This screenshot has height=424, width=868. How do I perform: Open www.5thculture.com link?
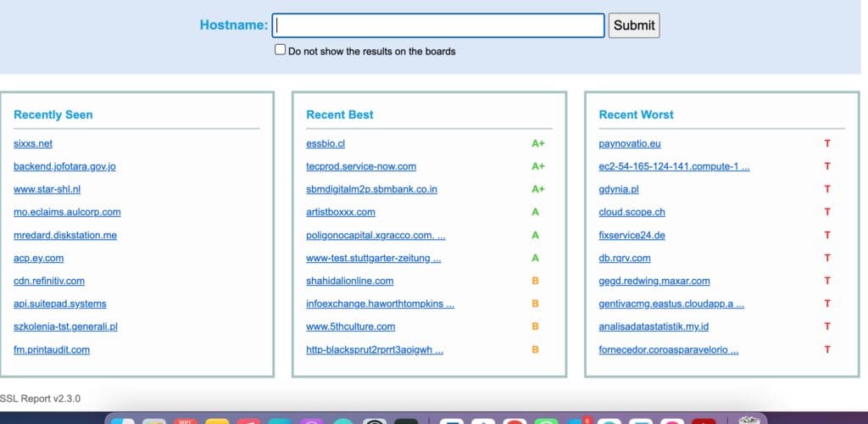pyautogui.click(x=350, y=326)
